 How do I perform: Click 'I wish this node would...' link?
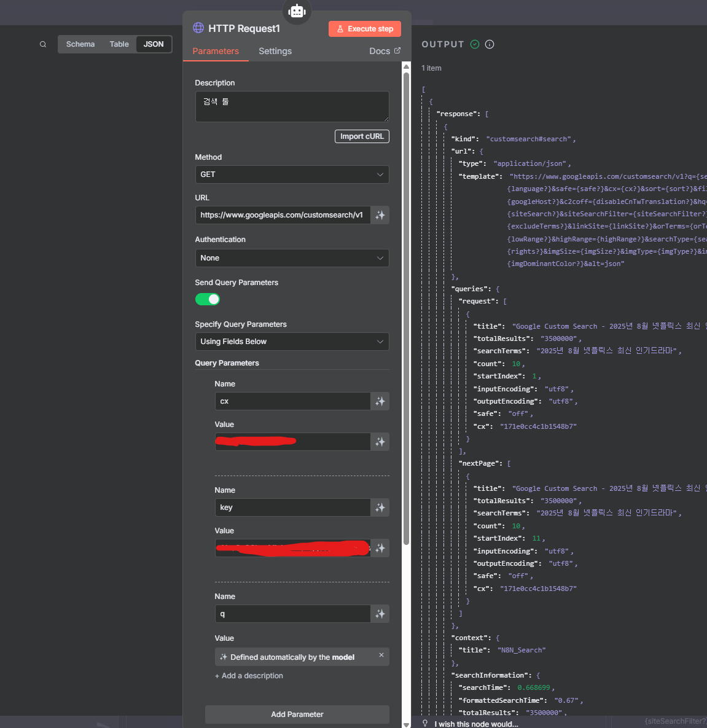[476, 724]
